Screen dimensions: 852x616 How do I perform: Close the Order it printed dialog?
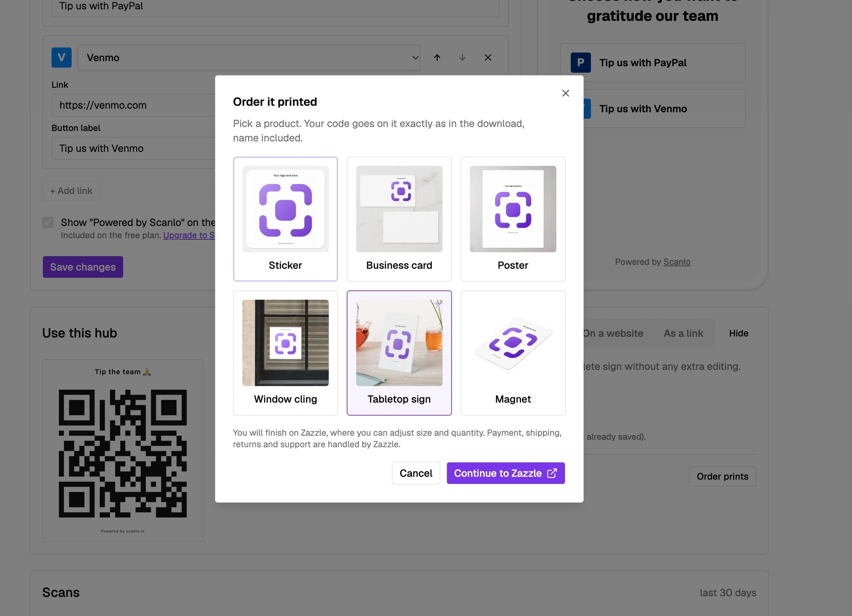click(x=565, y=93)
